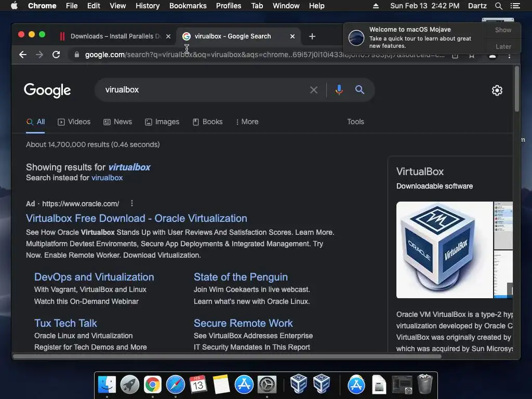Click Later on the Mojave notification
532x399 pixels.
(503, 46)
